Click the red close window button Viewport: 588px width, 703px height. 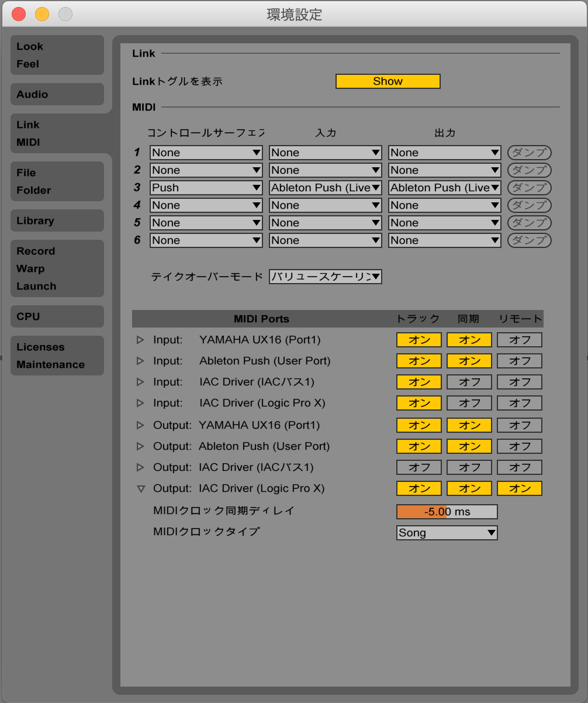click(x=19, y=14)
